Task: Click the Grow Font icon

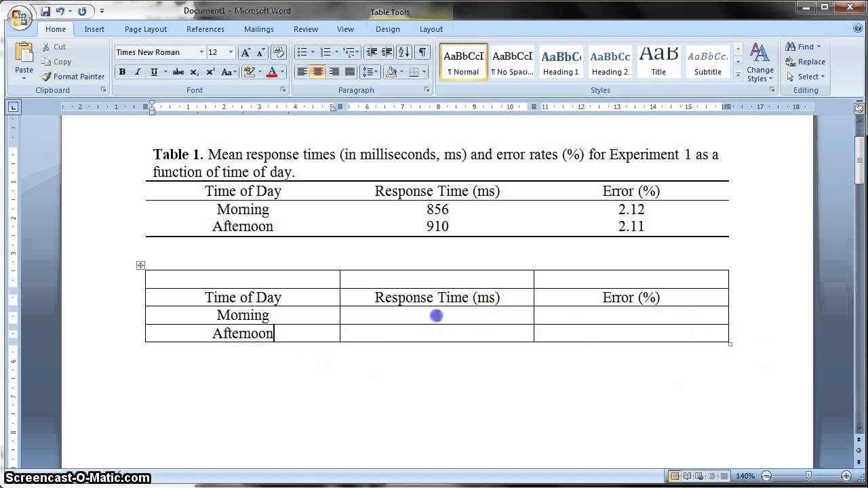Action: click(x=245, y=52)
